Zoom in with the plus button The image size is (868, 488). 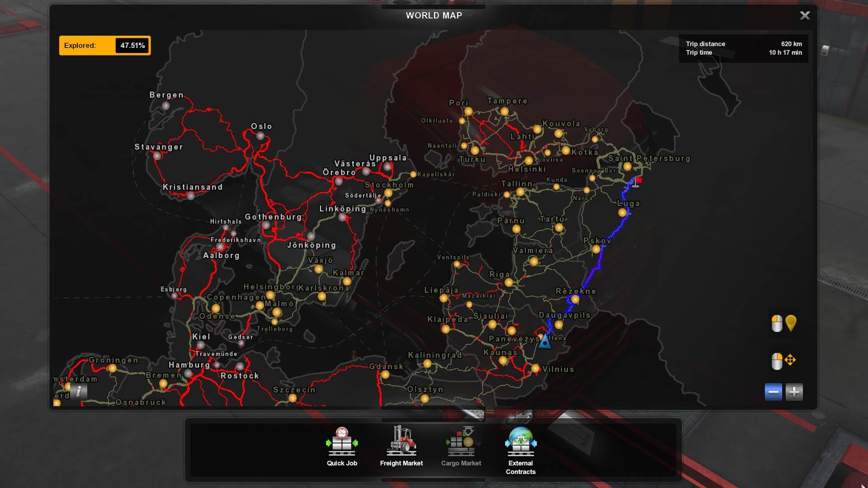pos(794,392)
